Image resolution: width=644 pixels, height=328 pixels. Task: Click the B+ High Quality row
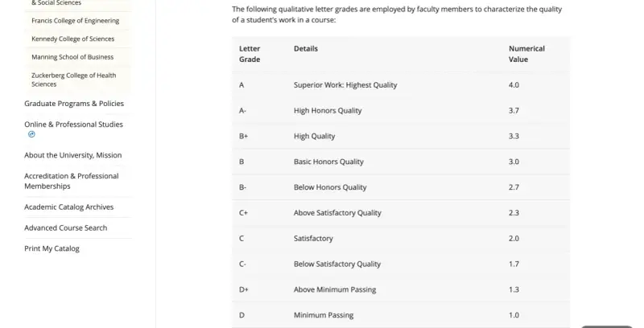coord(401,136)
